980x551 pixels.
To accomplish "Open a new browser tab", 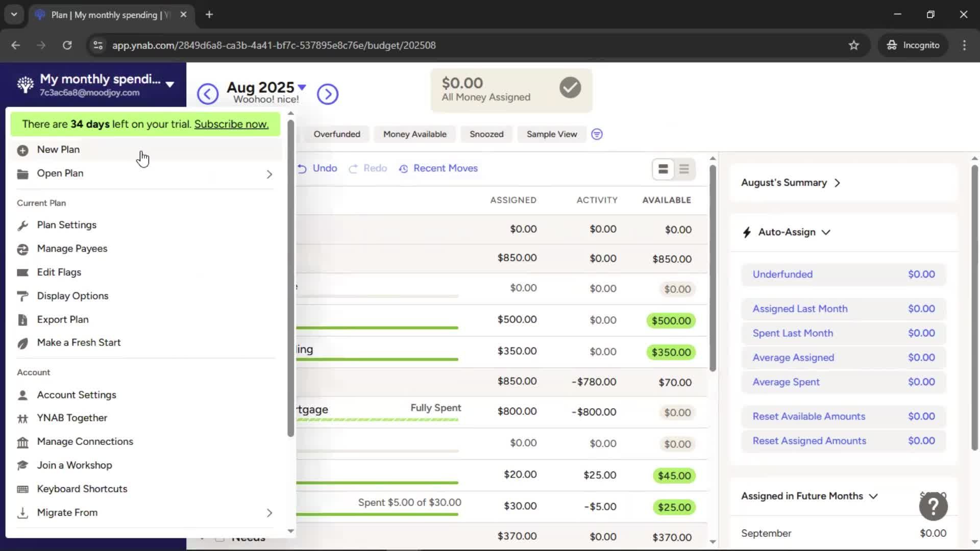I will (x=209, y=14).
